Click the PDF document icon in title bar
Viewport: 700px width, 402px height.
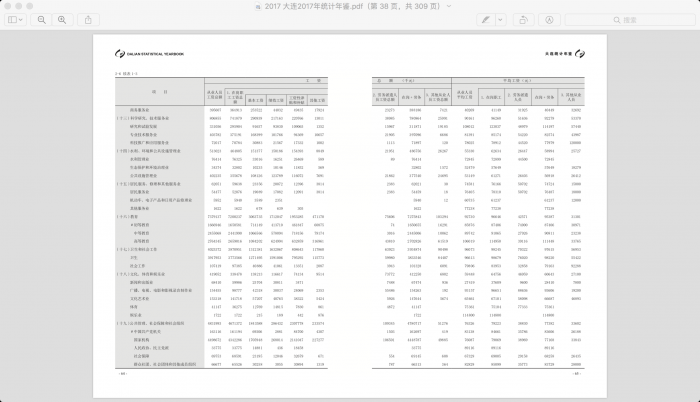(257, 6)
